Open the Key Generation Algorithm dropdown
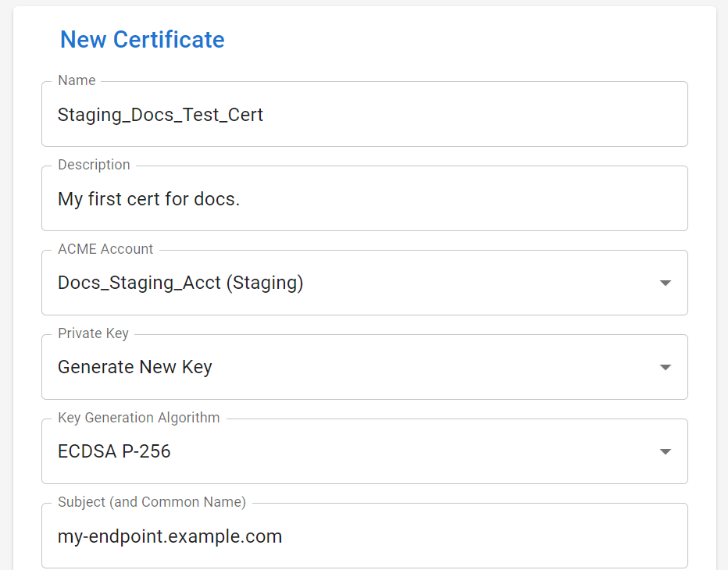The height and width of the screenshot is (570, 728). pos(365,451)
